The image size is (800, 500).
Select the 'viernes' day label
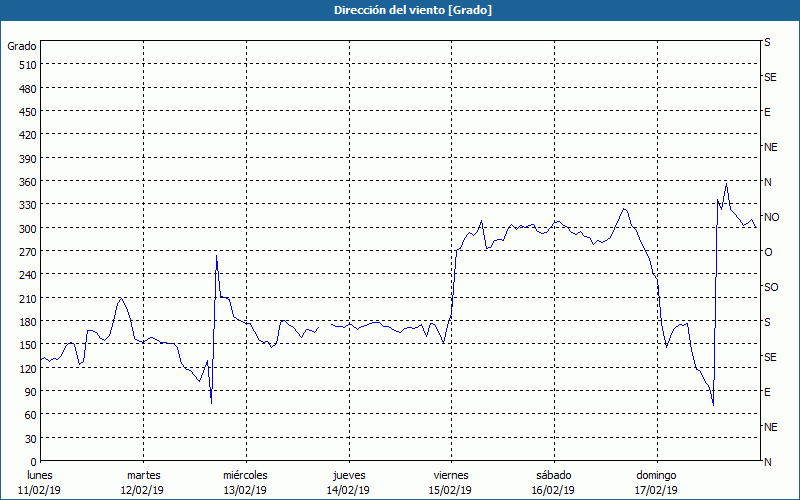[450, 475]
